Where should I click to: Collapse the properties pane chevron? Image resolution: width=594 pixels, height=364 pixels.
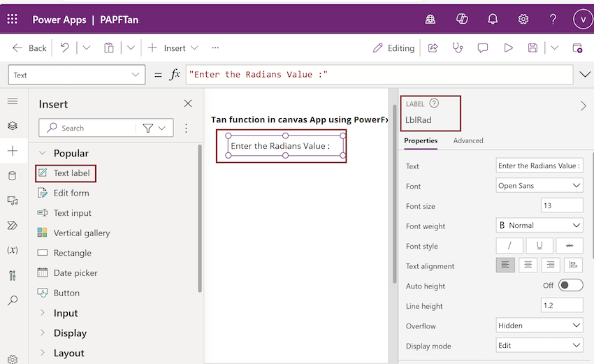click(584, 106)
